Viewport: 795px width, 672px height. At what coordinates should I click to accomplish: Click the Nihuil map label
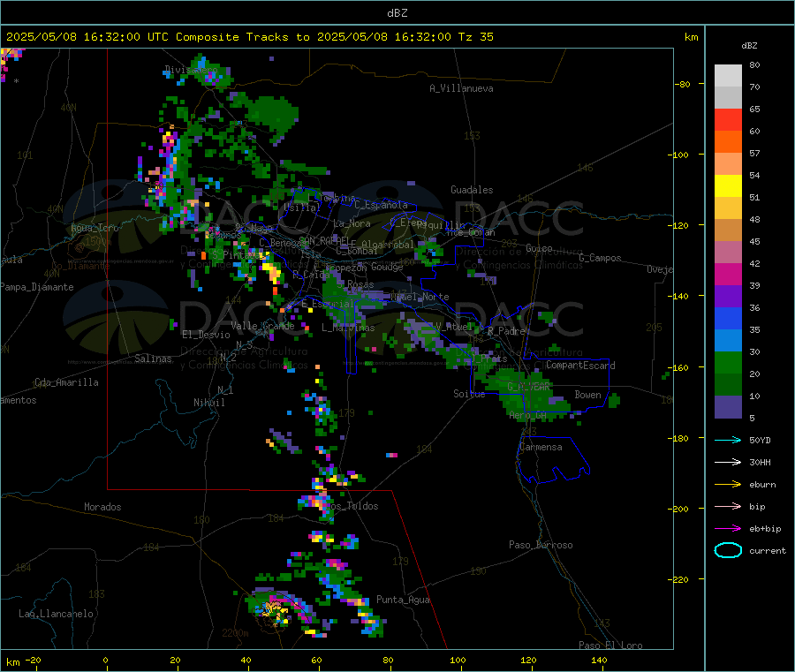(x=208, y=403)
